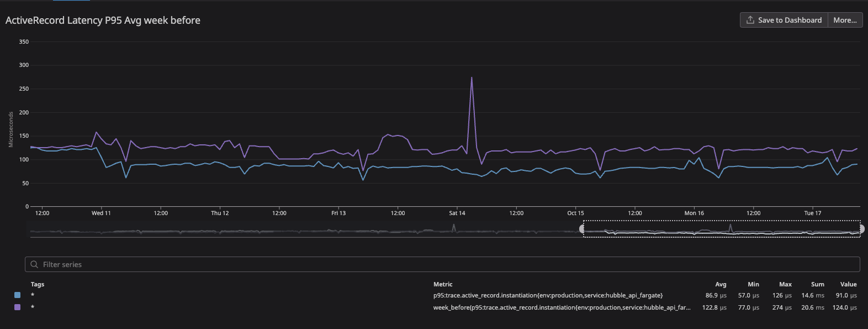Click the Save to Dashboard export icon

pyautogui.click(x=750, y=20)
